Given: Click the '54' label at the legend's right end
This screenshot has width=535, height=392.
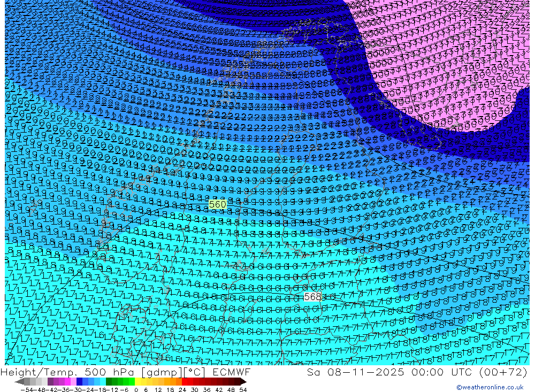Looking at the screenshot, I should coord(243,390).
